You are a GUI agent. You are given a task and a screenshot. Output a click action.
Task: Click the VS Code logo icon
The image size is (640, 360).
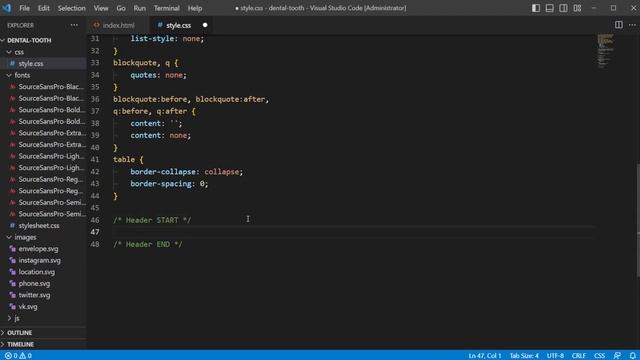click(x=7, y=8)
